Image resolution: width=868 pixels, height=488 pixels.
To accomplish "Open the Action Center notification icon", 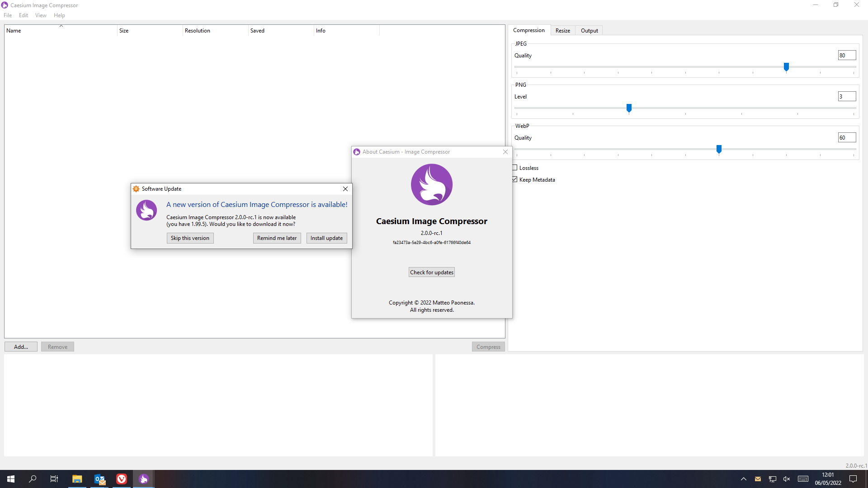I will point(853,479).
